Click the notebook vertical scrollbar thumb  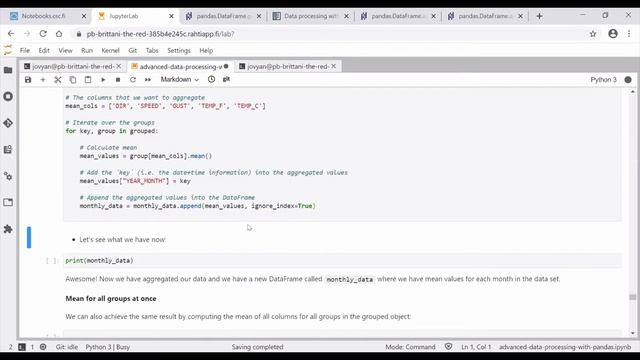(633, 297)
